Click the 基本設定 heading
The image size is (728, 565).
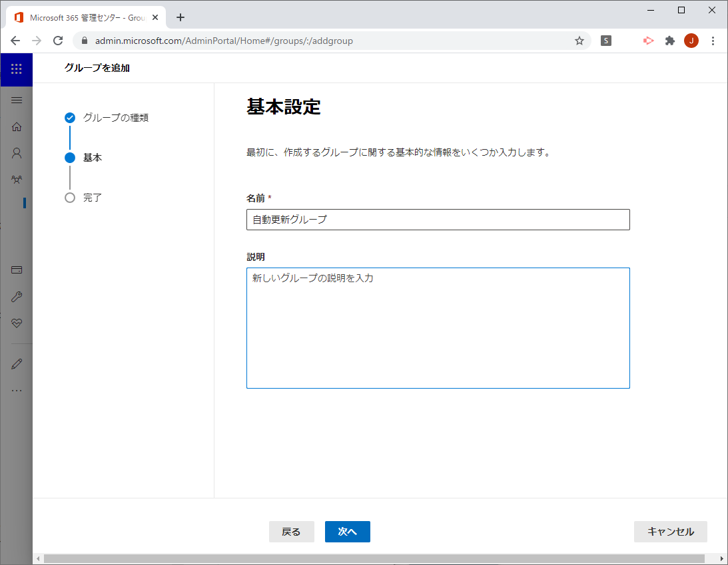point(283,106)
